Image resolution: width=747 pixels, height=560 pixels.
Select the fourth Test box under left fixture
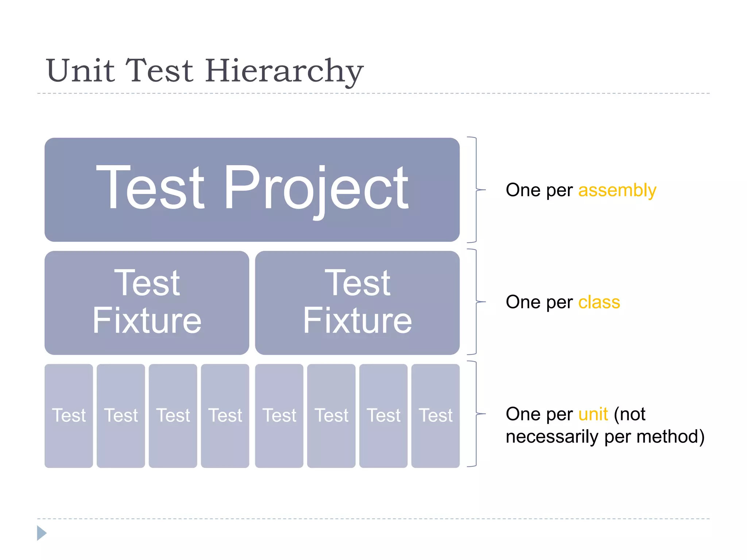225,416
